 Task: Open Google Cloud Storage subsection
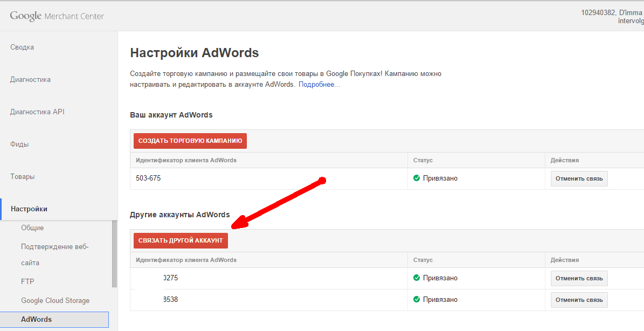(56, 301)
